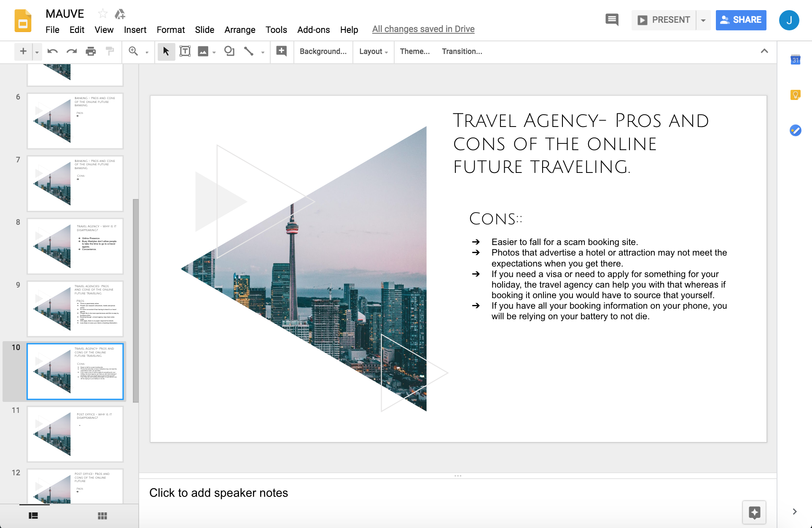Select the text box tool
Image resolution: width=812 pixels, height=528 pixels.
point(185,51)
